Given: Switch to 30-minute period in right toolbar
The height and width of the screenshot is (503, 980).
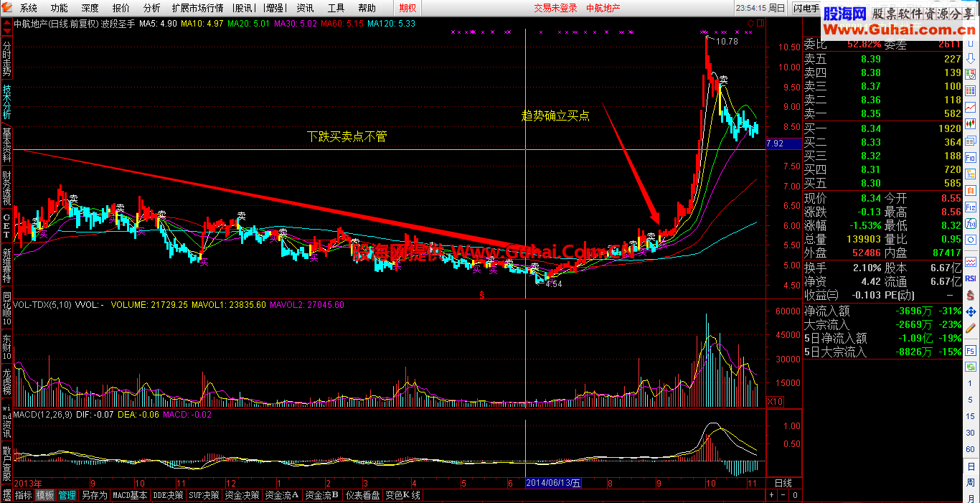Looking at the screenshot, I should click(x=971, y=431).
